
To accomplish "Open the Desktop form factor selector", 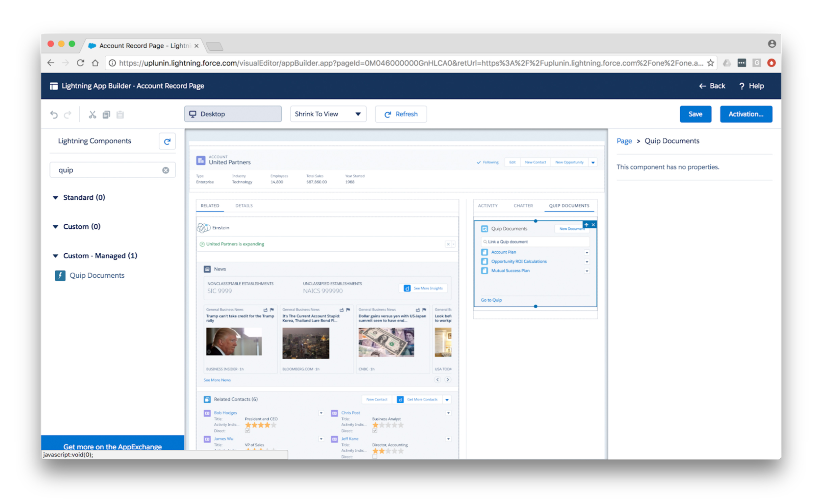I will (233, 114).
